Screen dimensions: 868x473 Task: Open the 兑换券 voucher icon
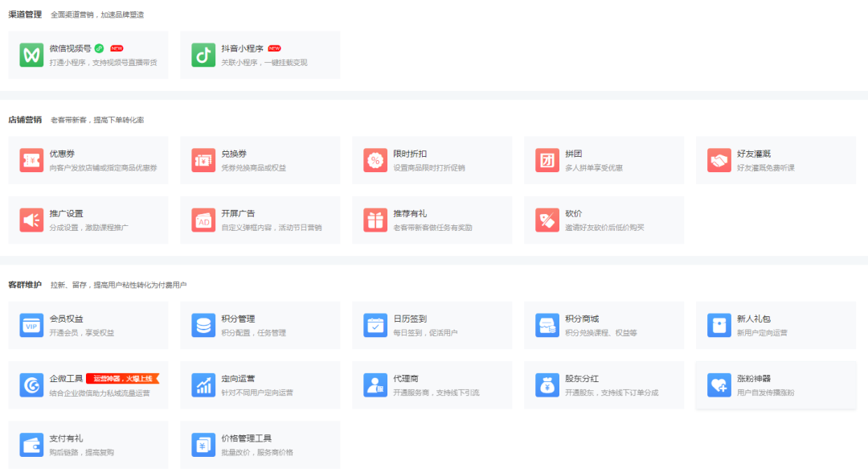203,159
